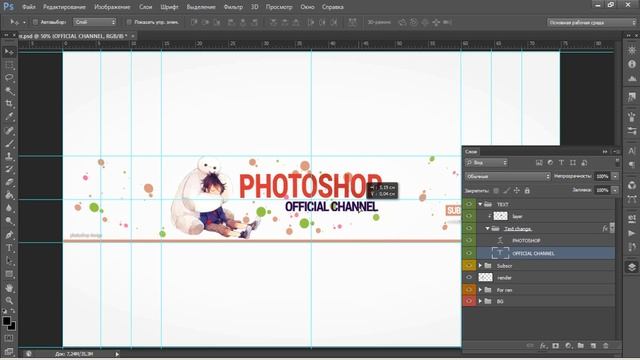Select the Healing Brush tool
The height and width of the screenshot is (360, 640).
[9, 130]
